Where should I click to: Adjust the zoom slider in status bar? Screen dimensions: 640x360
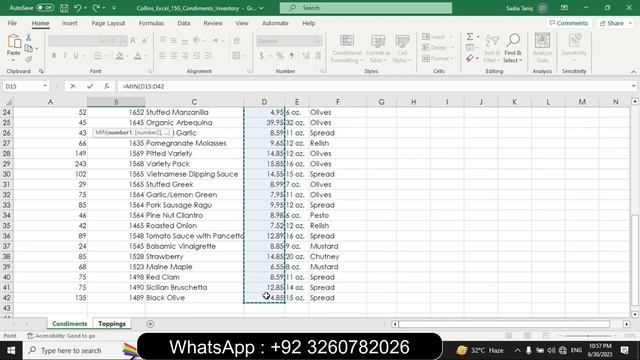click(x=588, y=336)
